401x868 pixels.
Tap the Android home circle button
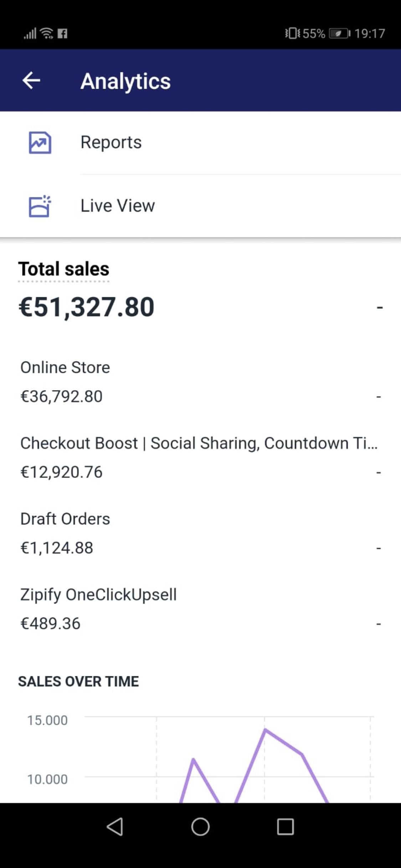point(200,827)
